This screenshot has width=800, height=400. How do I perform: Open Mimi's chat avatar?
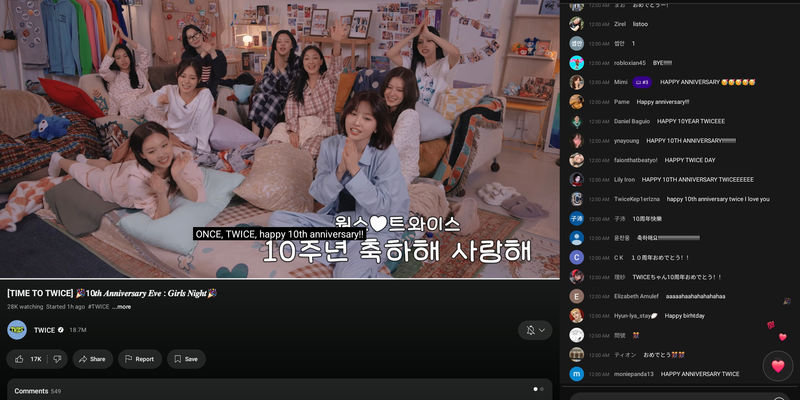tap(577, 82)
